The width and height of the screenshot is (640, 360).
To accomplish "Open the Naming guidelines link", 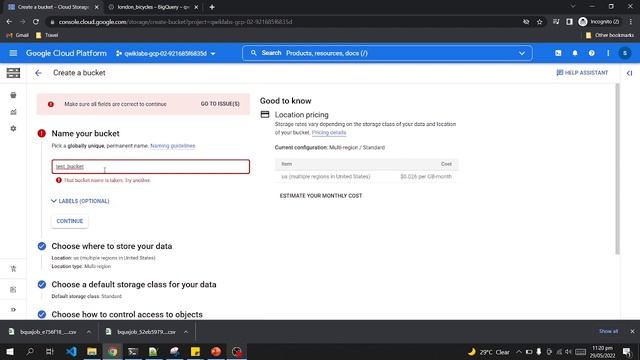I will pos(173,146).
